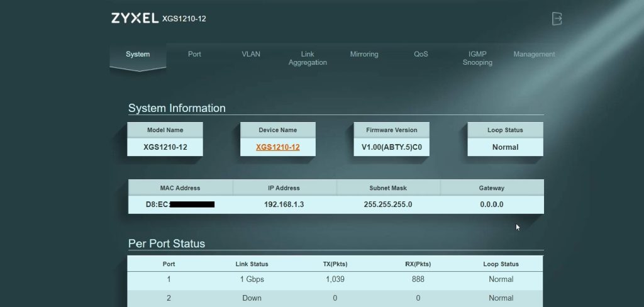Open the System tab
The height and width of the screenshot is (307, 644).
click(138, 54)
